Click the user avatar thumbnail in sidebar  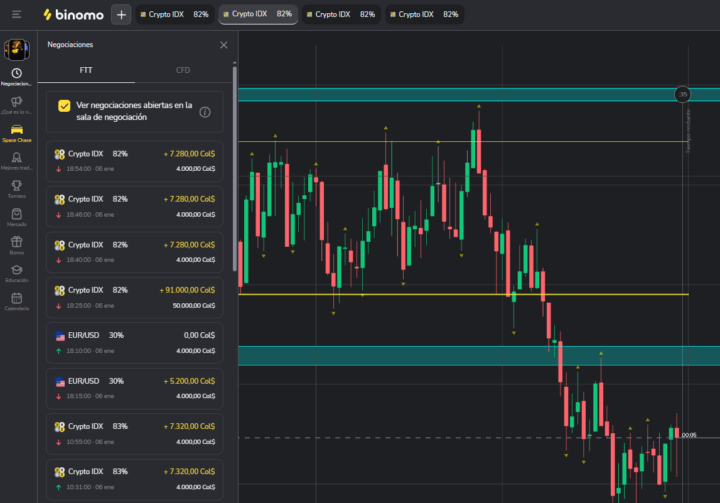pyautogui.click(x=16, y=49)
